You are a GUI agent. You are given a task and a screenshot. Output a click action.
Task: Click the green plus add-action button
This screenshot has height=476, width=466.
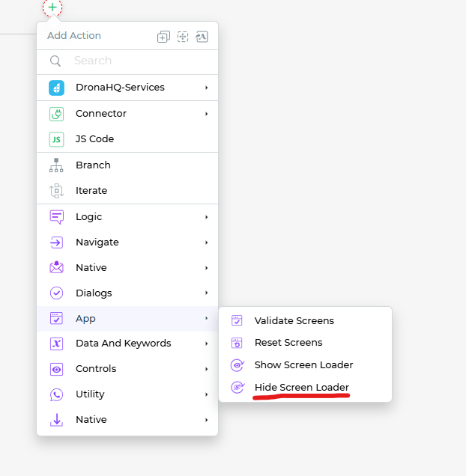point(52,7)
